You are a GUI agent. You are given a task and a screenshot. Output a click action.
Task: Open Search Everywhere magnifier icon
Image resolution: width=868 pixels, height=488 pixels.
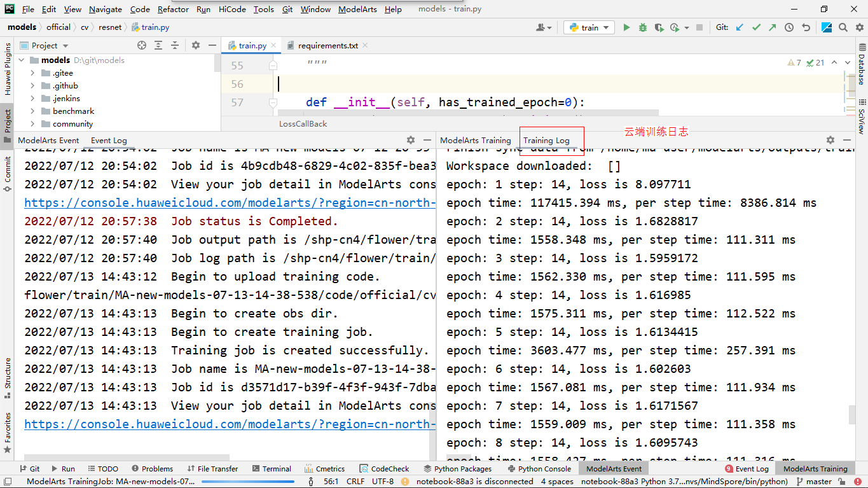point(843,27)
